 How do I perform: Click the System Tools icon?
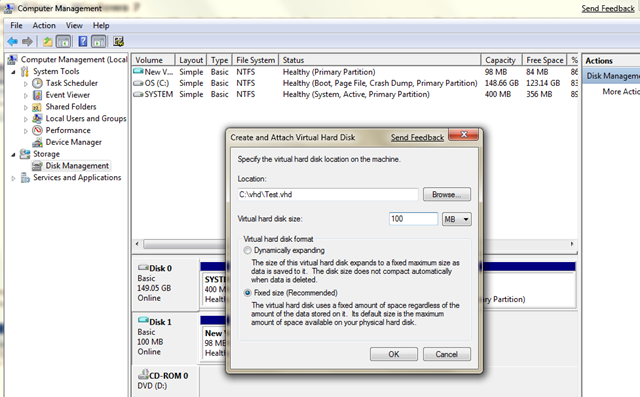25,71
